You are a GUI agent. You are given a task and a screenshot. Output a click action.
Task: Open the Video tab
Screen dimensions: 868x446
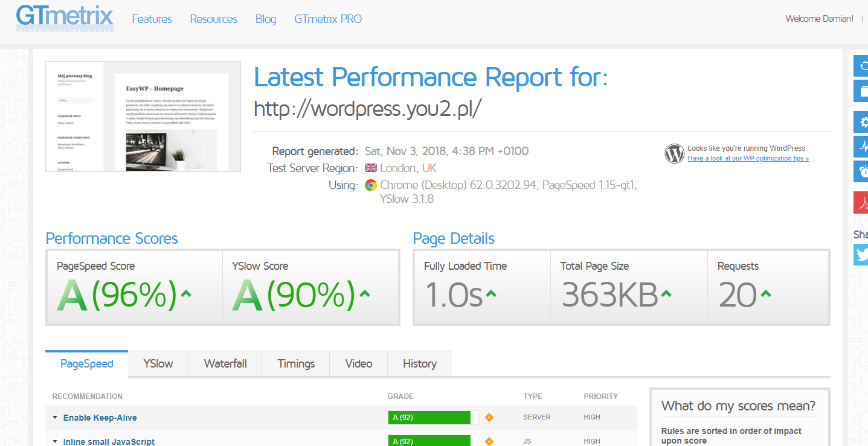click(359, 364)
